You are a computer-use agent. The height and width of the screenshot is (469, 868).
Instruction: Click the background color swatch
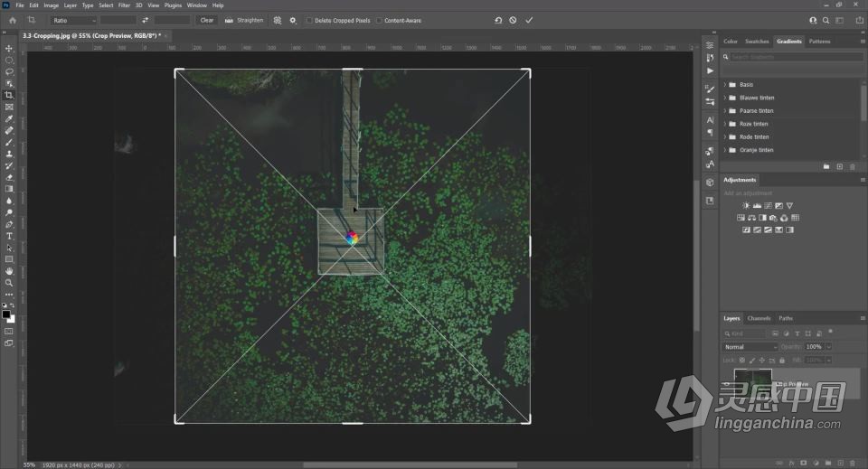(x=12, y=320)
